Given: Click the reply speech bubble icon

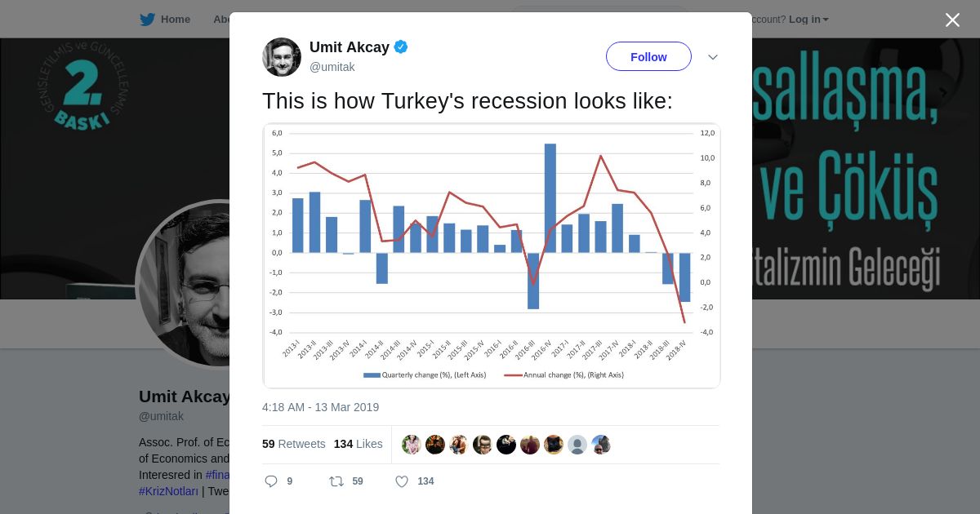Looking at the screenshot, I should (272, 481).
